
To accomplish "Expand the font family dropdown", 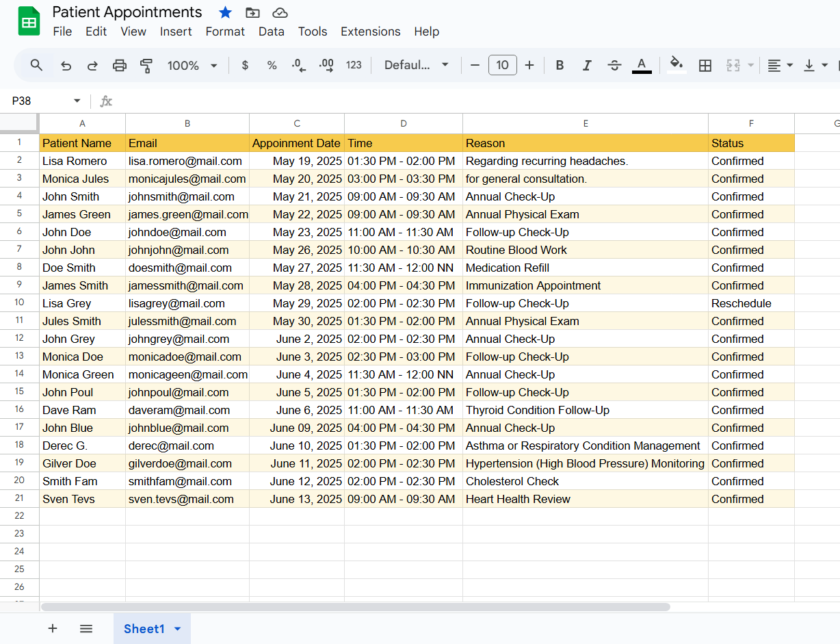I will pos(416,65).
